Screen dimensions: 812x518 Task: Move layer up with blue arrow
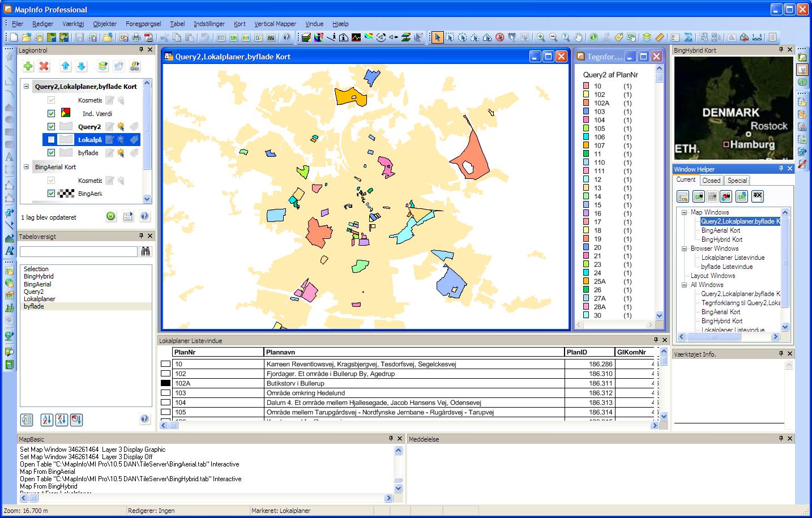[x=66, y=66]
